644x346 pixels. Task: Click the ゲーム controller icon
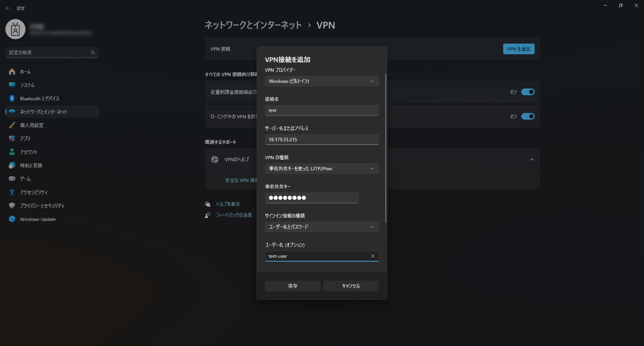[x=12, y=179]
